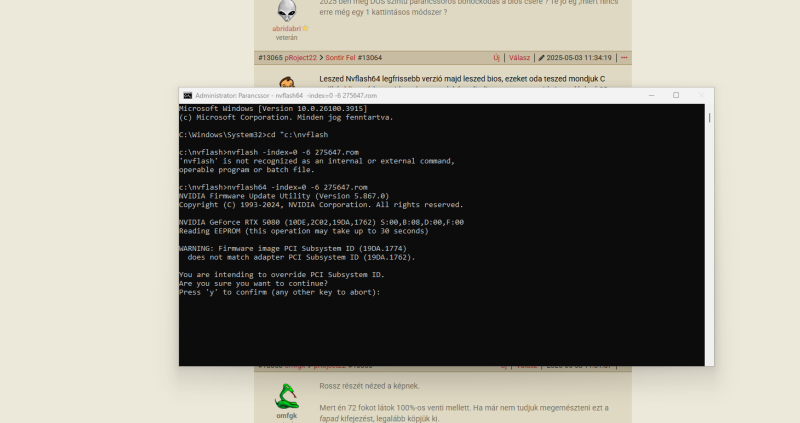Open omfgk's user profile link
Screen dimensions: 800x423
click(x=286, y=416)
